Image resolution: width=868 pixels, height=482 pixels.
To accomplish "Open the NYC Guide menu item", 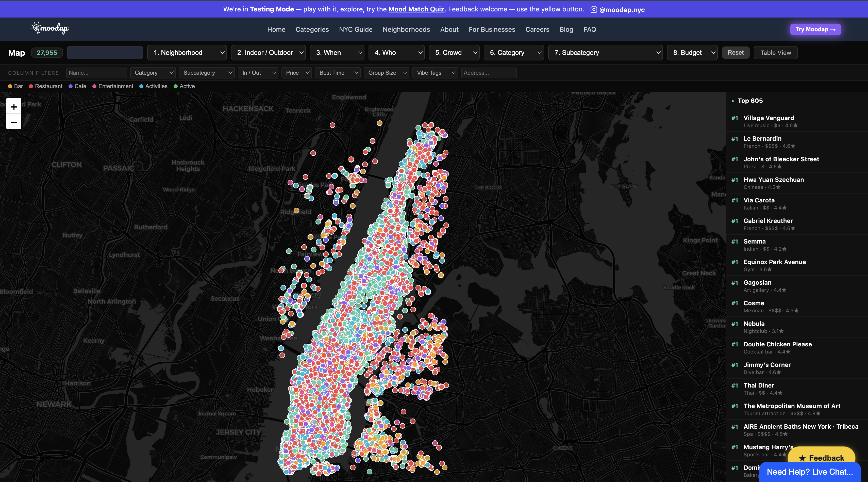I will point(356,29).
